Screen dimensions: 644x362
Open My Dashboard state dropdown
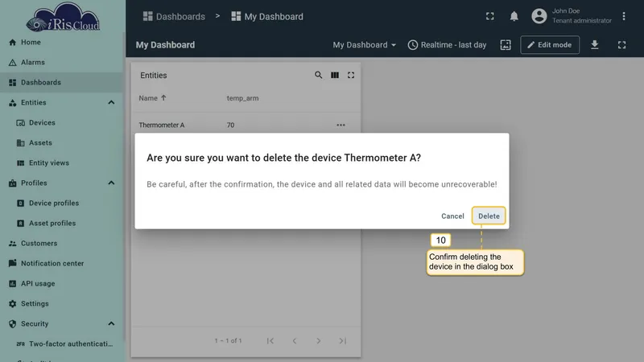tap(365, 45)
